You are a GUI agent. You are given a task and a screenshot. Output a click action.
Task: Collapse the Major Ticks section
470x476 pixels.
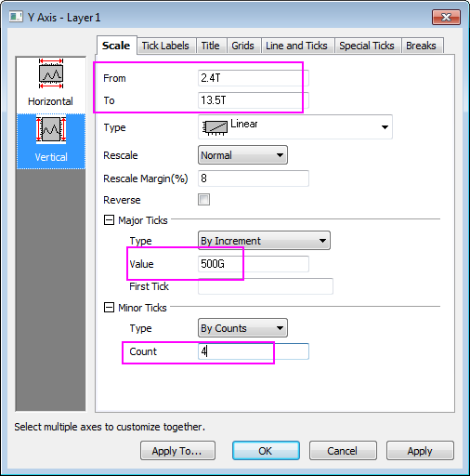(x=109, y=220)
